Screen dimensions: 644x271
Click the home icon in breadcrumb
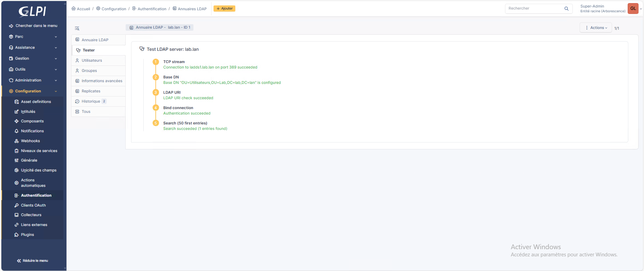[74, 9]
